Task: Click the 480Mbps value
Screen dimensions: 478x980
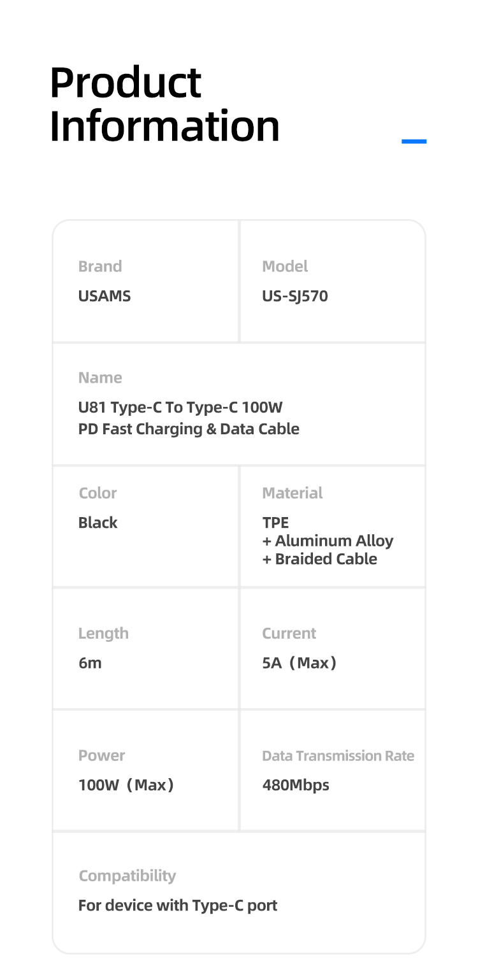Action: pos(296,785)
